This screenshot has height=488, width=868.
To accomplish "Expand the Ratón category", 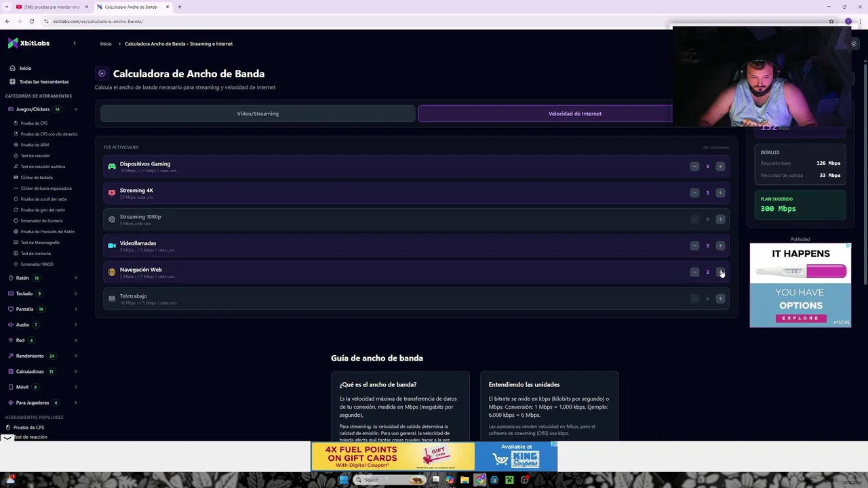I will pyautogui.click(x=42, y=278).
